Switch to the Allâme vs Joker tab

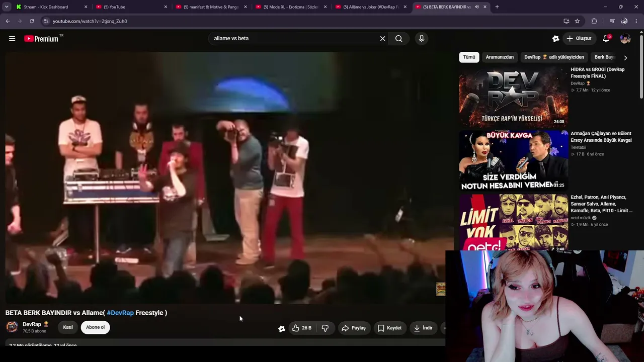click(371, 7)
